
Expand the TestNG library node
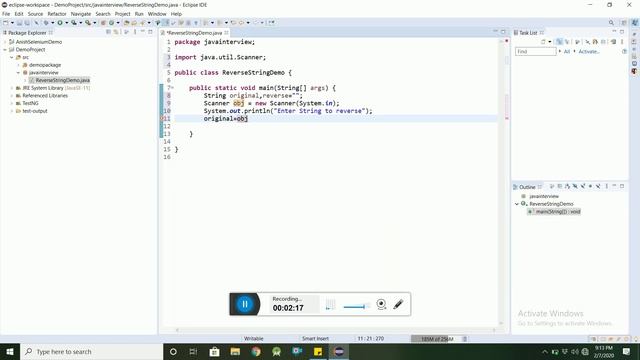point(12,103)
